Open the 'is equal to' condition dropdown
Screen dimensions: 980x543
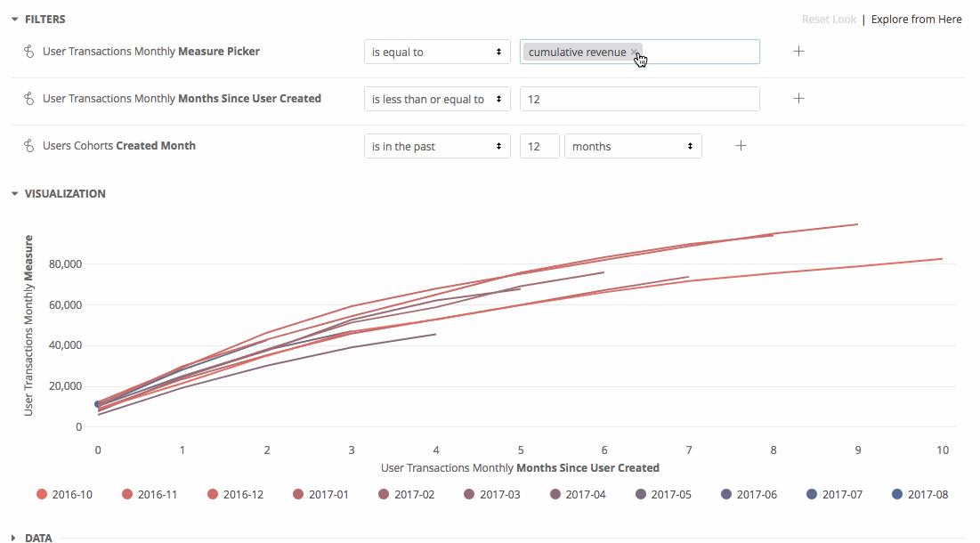437,52
